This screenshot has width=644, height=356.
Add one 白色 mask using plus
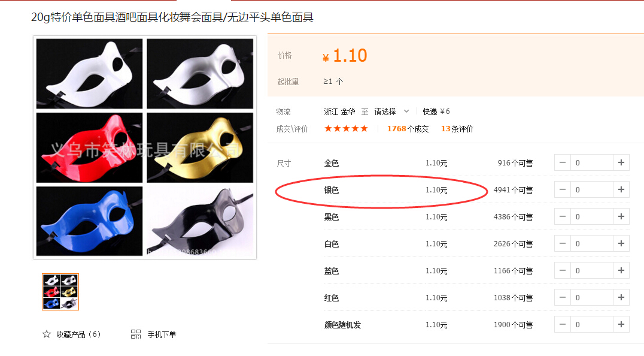[621, 244]
